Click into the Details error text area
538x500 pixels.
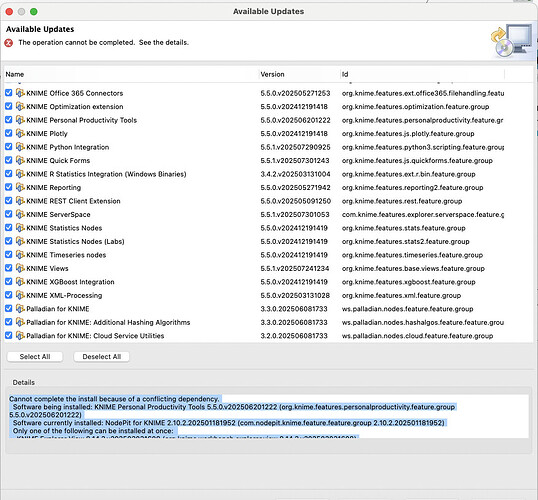(268, 416)
